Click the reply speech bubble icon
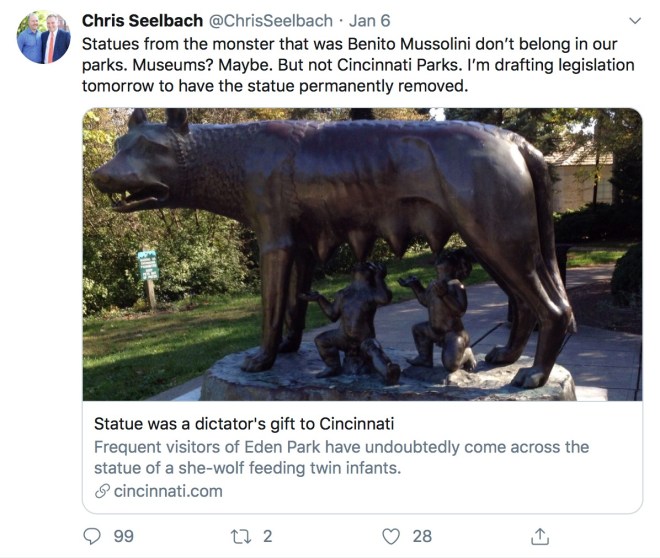660x558 pixels. click(x=92, y=536)
